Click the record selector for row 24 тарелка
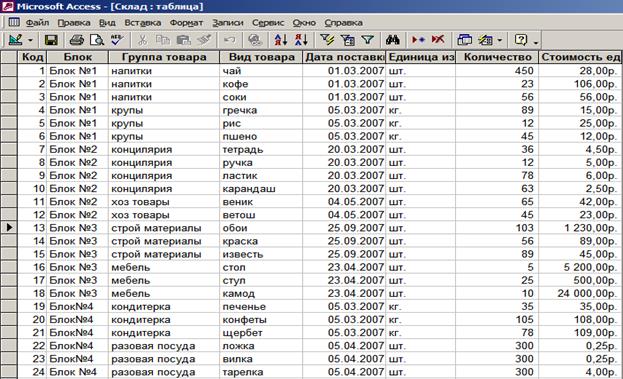Image resolution: width=623 pixels, height=379 pixels. 9,372
